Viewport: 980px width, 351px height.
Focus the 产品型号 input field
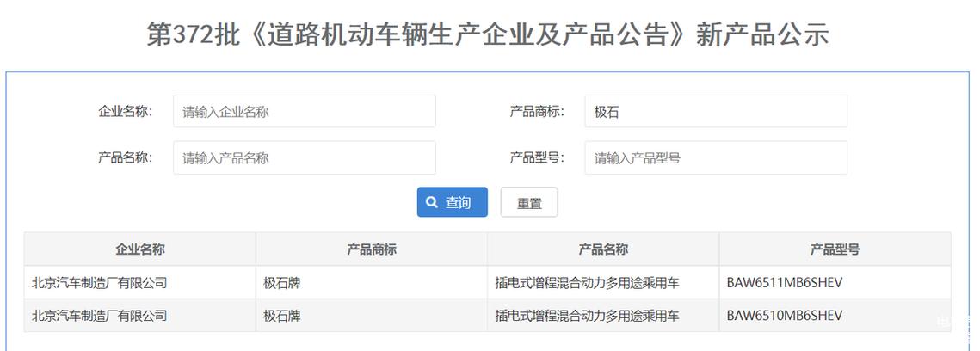pyautogui.click(x=716, y=158)
